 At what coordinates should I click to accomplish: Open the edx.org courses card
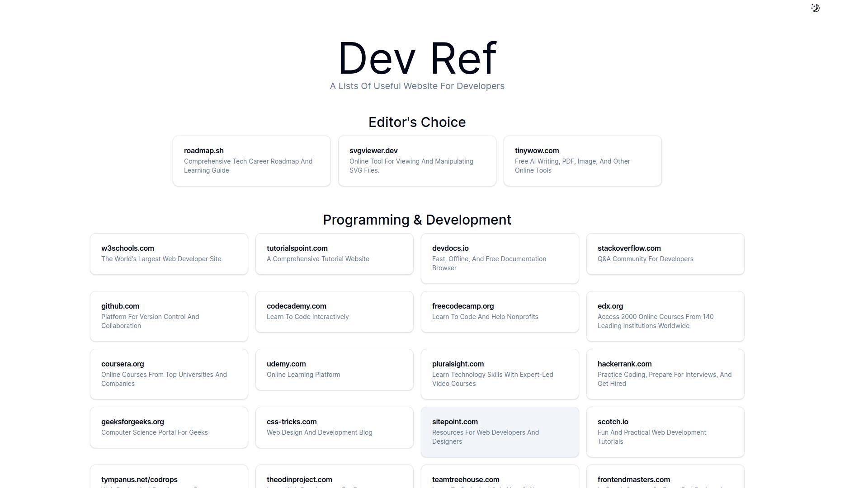pos(665,316)
